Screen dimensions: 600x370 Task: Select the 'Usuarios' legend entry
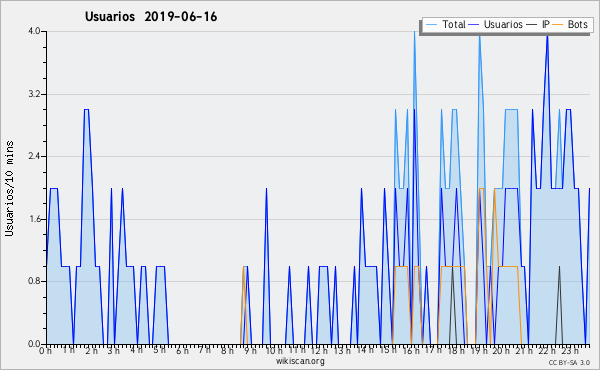coord(503,24)
